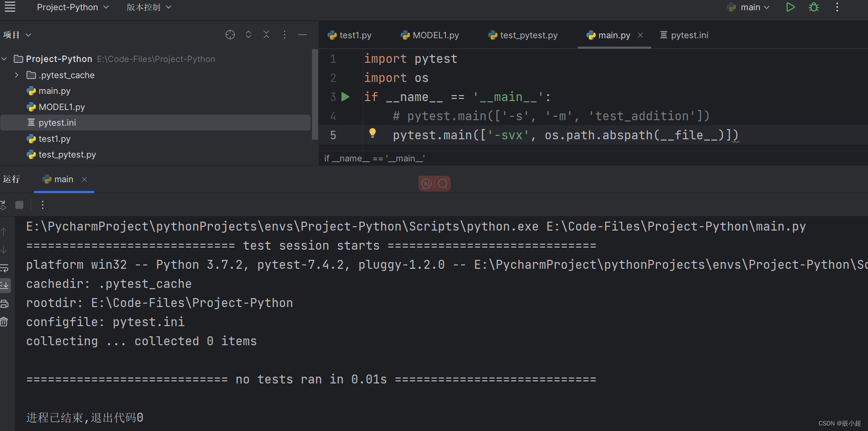The height and width of the screenshot is (431, 868).
Task: Hide the project tool window
Action: click(303, 35)
